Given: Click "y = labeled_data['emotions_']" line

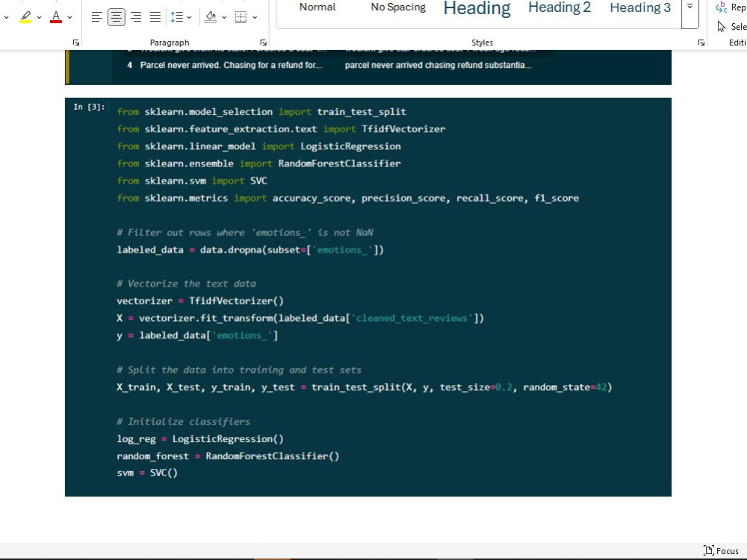Looking at the screenshot, I should coord(197,335).
